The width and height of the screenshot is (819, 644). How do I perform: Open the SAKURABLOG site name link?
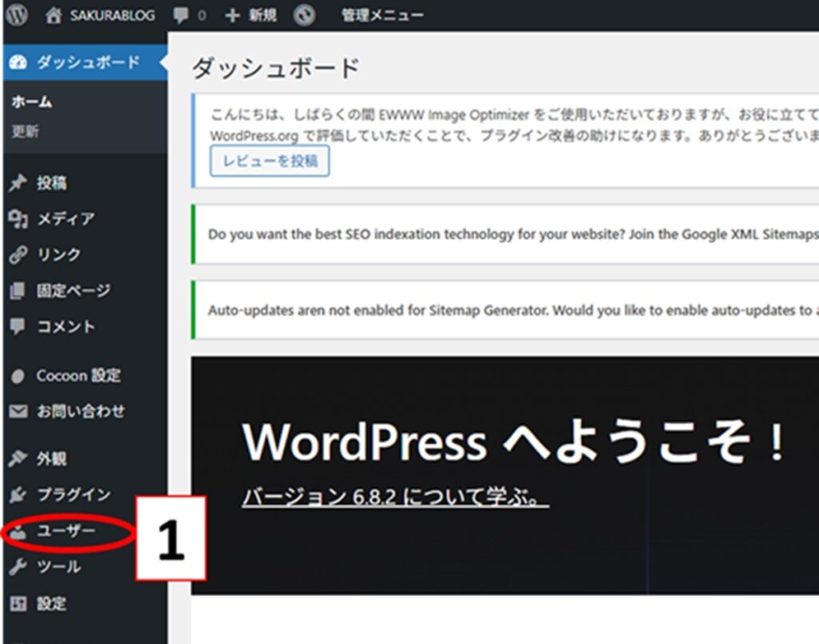[112, 16]
